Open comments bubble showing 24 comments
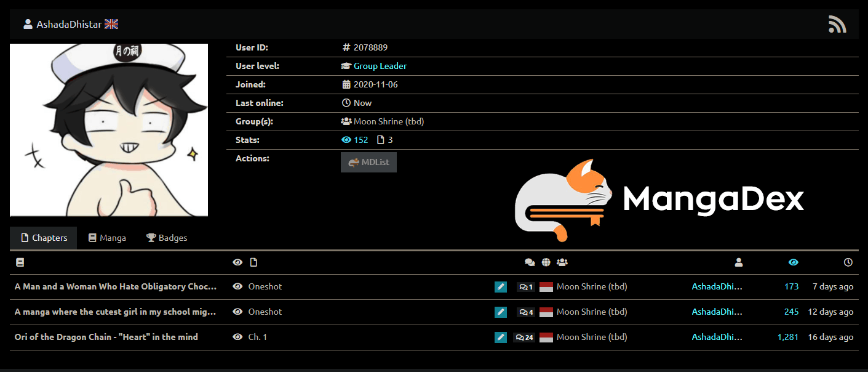Image resolution: width=868 pixels, height=372 pixels. 524,338
